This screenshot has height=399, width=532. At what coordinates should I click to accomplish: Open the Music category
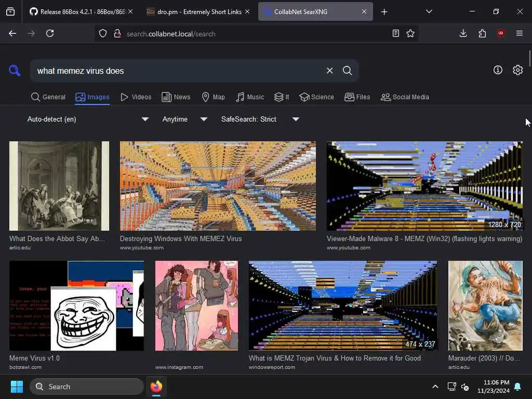pyautogui.click(x=250, y=97)
